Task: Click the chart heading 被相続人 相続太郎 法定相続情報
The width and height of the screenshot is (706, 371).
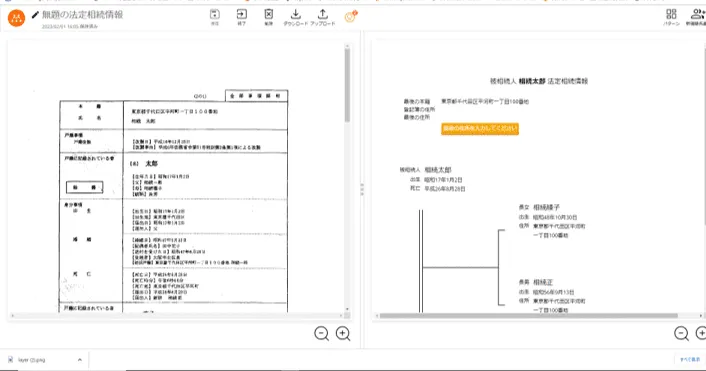Action: [x=539, y=81]
